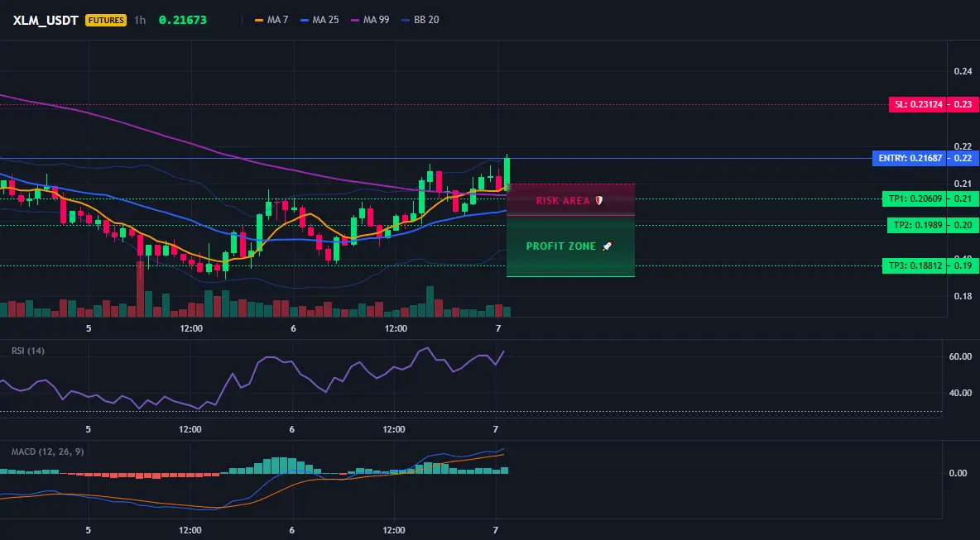Click the 60.00 RSI axis value

click(x=960, y=356)
